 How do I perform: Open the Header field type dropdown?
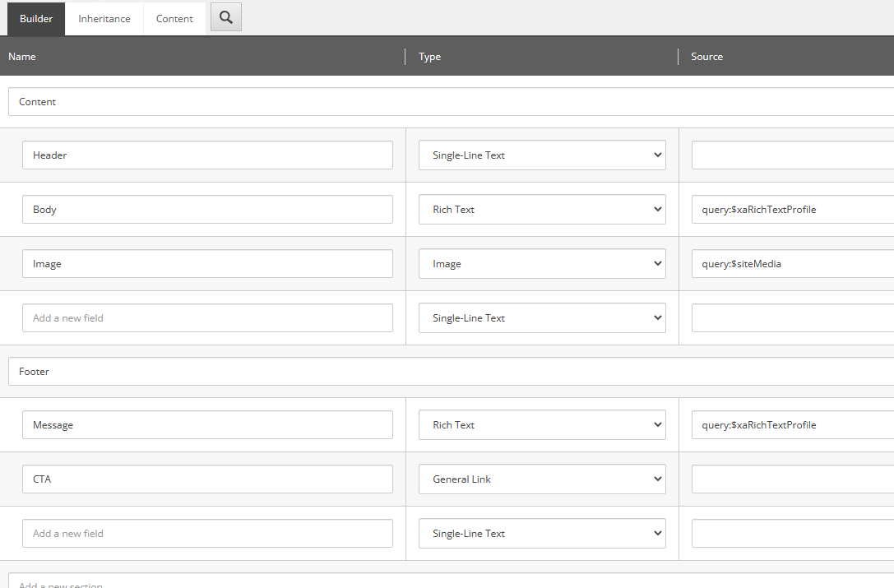pyautogui.click(x=542, y=155)
